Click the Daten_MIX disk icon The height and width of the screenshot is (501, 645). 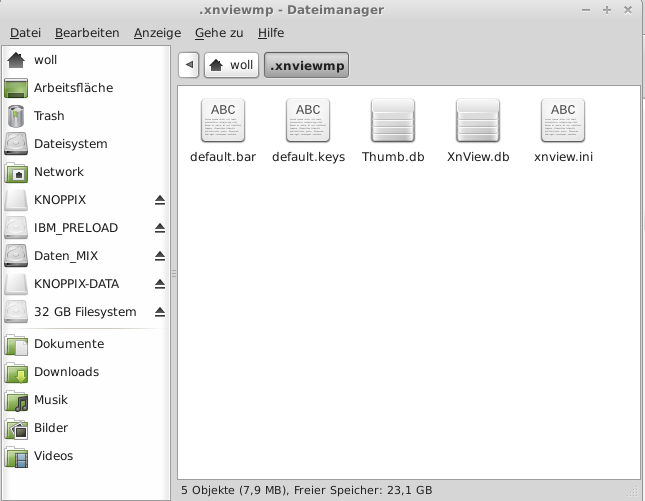pos(16,256)
